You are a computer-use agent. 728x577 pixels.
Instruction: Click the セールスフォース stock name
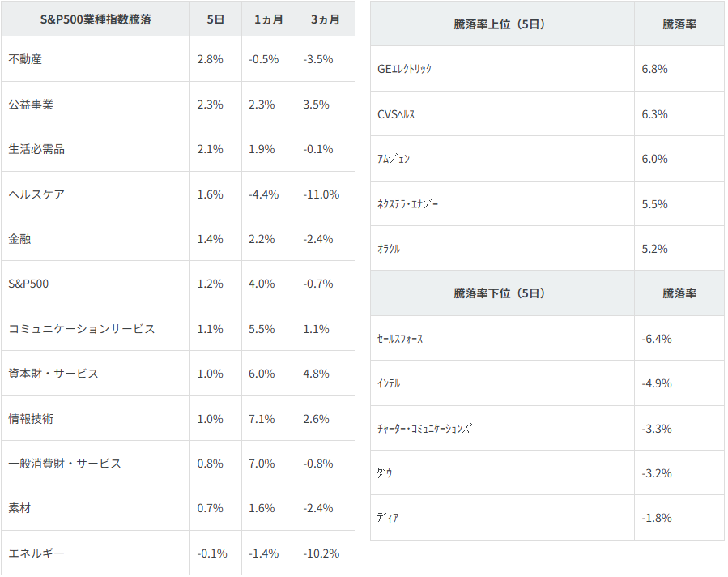point(401,339)
